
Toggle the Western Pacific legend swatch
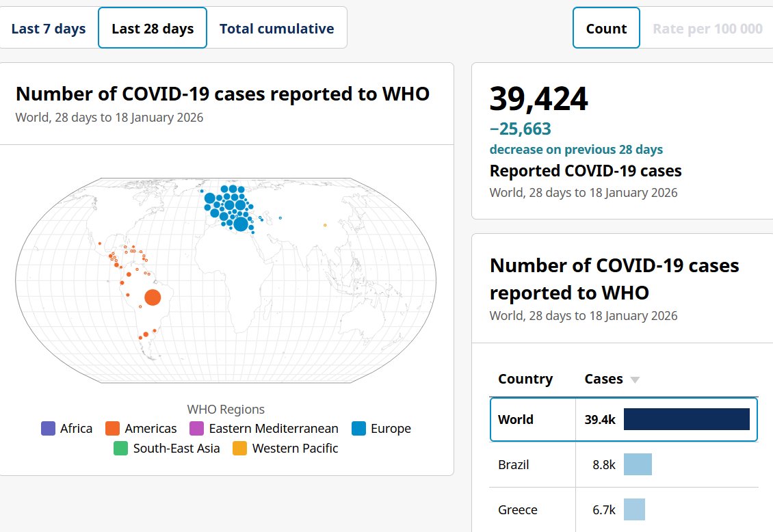pos(240,449)
